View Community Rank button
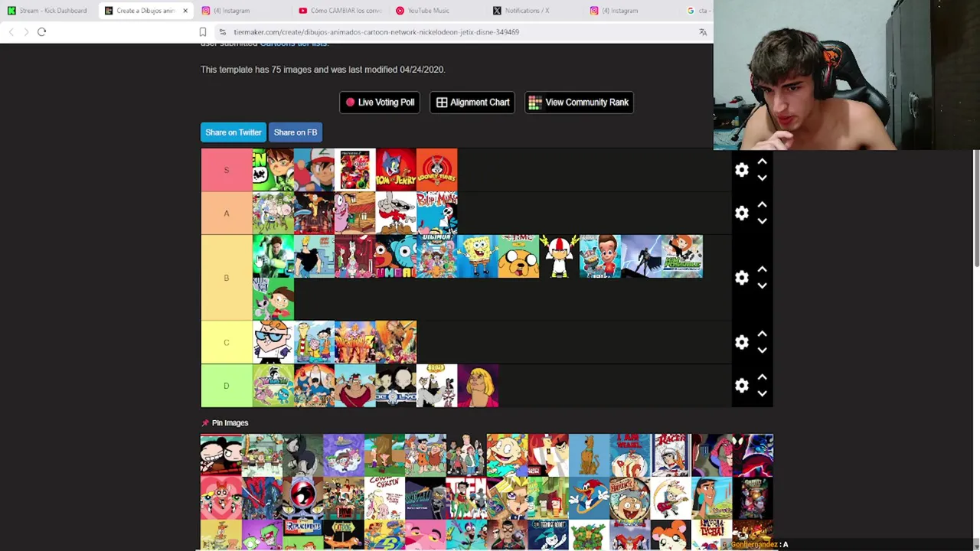The image size is (980, 551). [579, 102]
